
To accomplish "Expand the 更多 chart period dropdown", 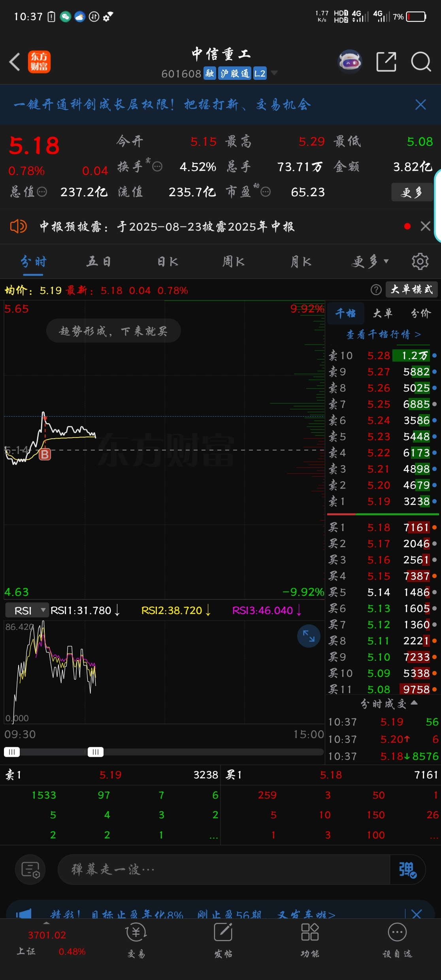I will pos(370,262).
